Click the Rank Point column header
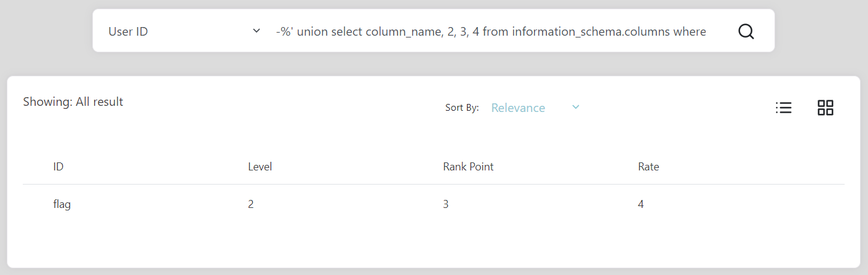 (468, 167)
